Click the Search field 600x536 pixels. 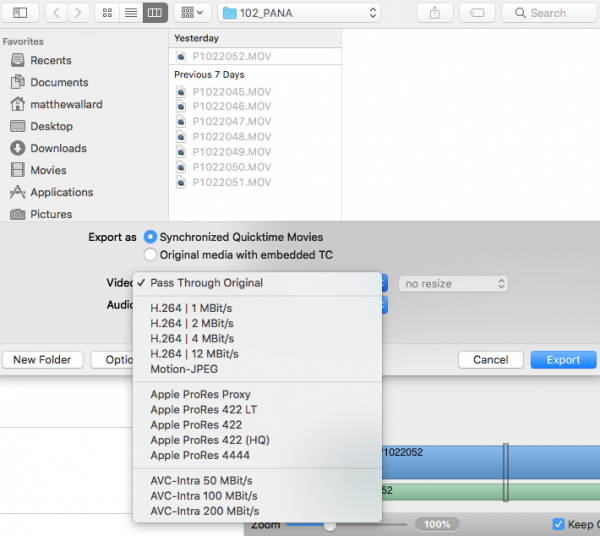pos(549,13)
